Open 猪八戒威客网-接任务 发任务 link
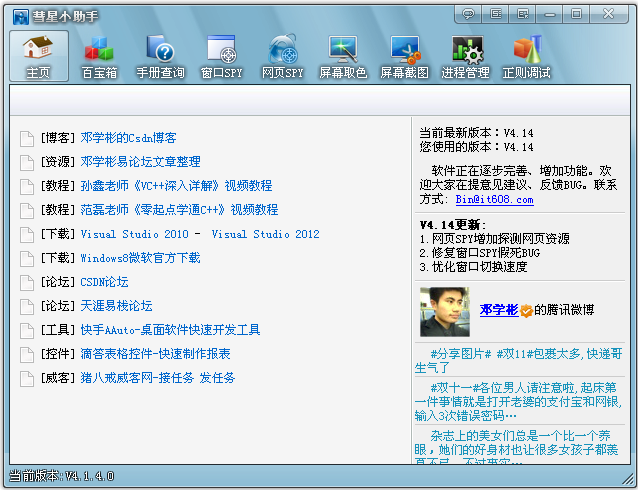The image size is (638, 490). 158,378
